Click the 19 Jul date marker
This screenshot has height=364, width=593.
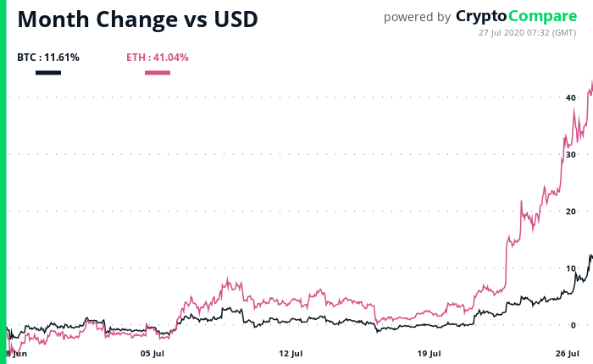click(430, 353)
